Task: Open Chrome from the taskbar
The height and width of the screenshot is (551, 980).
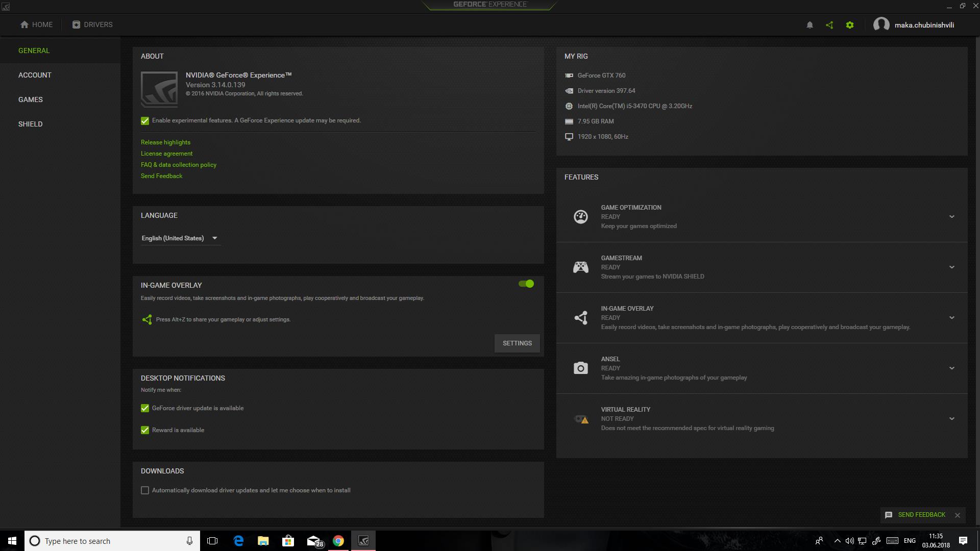Action: [338, 541]
